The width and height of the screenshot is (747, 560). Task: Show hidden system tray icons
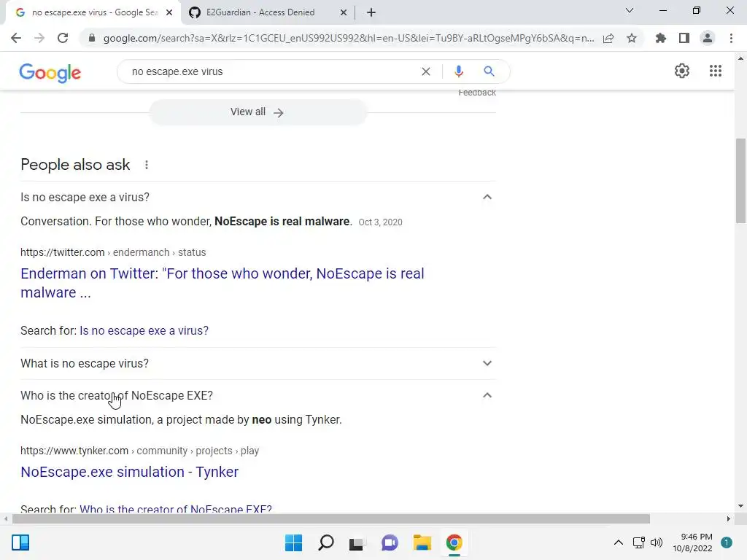[x=619, y=542]
